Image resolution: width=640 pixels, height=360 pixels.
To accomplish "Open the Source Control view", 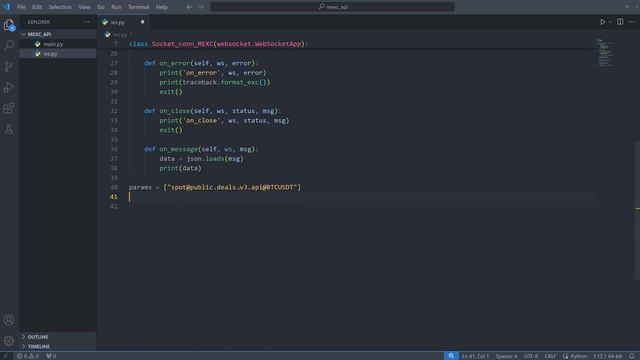I will (x=9, y=66).
